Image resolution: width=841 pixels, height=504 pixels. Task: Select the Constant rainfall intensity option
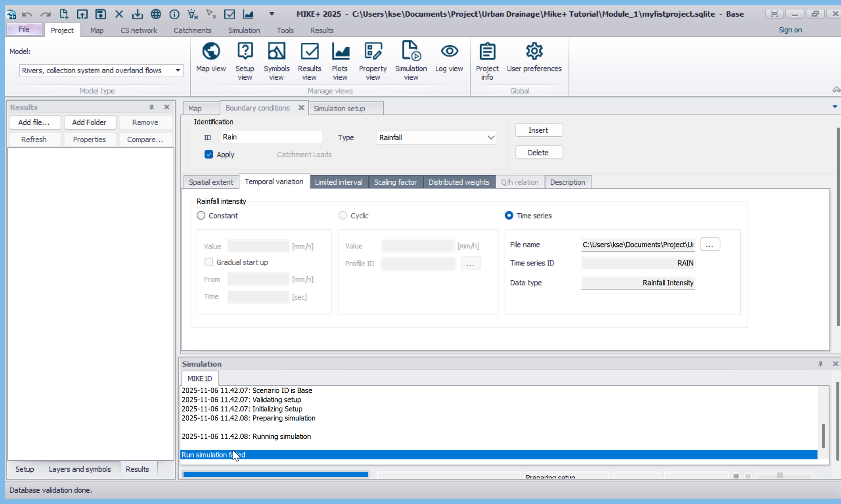pyautogui.click(x=201, y=215)
